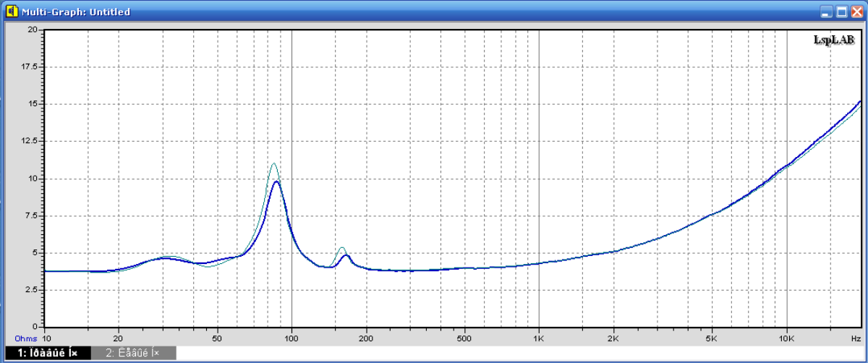Click the empty white strip beside curve tabs
Viewport: 868px width, 363px height.
coord(521,354)
